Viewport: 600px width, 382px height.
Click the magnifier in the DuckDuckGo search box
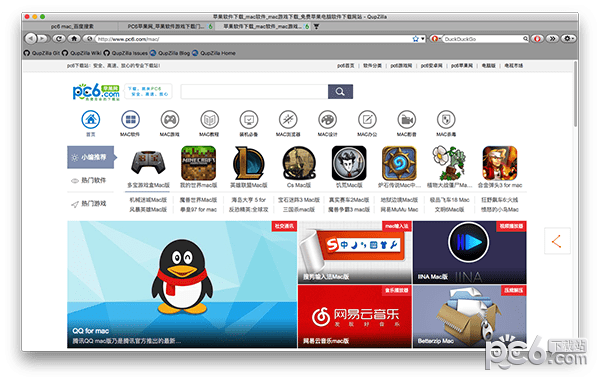coord(525,39)
